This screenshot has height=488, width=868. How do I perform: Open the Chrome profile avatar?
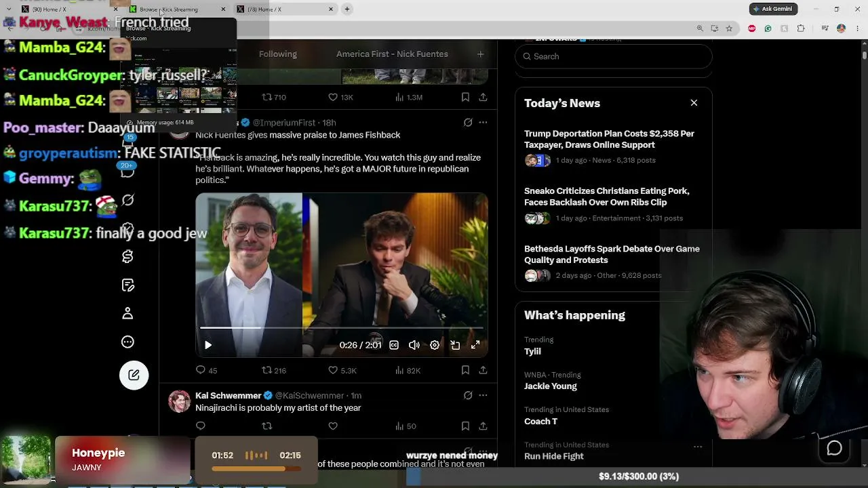[841, 28]
